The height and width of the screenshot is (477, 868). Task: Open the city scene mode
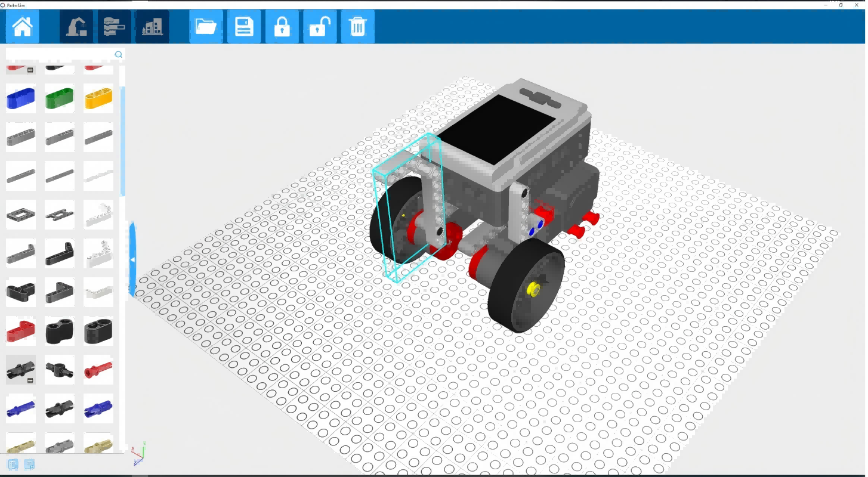tap(152, 27)
